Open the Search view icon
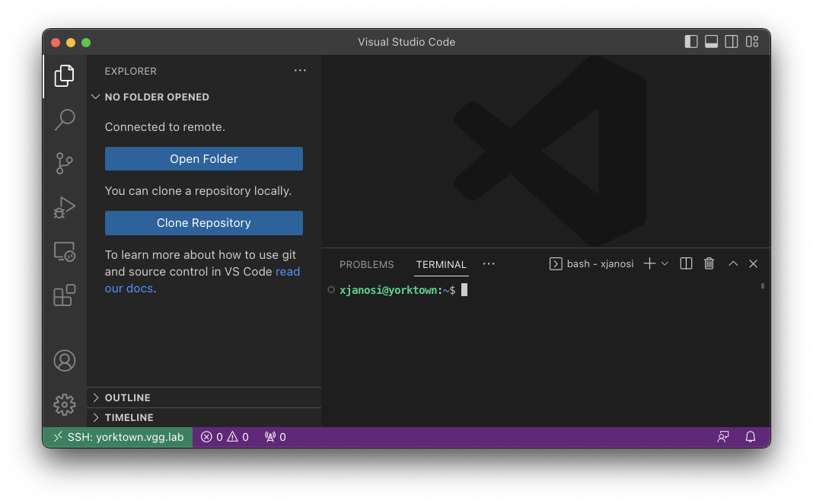Viewport: 813px width, 504px height. click(x=64, y=120)
